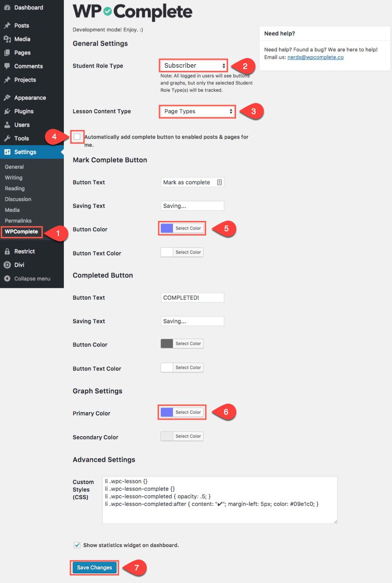Open the Media library icon

tap(8, 39)
